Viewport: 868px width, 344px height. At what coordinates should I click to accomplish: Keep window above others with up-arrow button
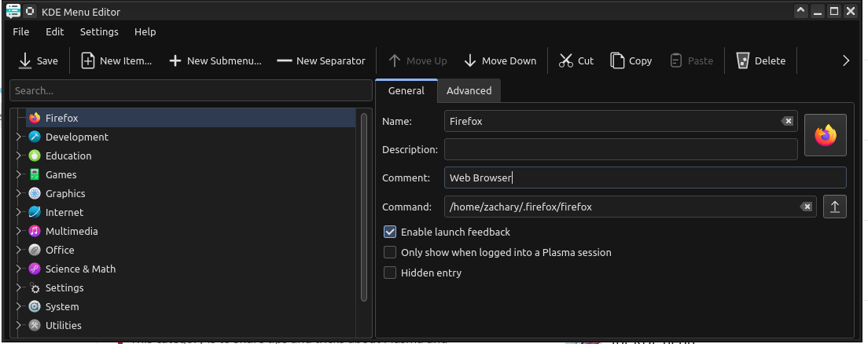coord(800,11)
